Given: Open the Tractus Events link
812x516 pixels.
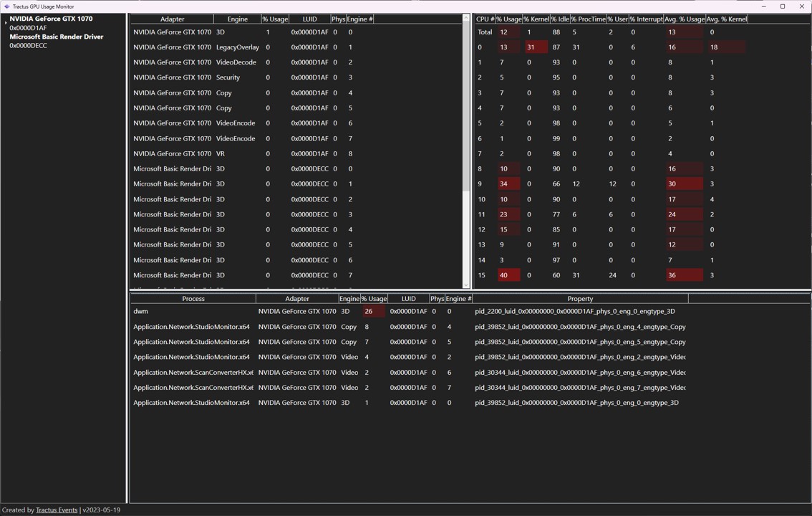Looking at the screenshot, I should (57, 510).
